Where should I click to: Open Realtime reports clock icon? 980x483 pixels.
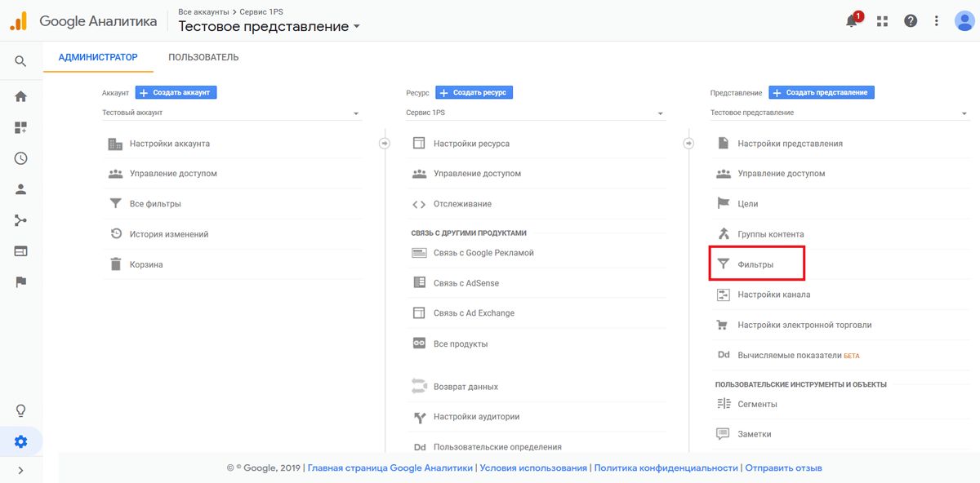20,158
